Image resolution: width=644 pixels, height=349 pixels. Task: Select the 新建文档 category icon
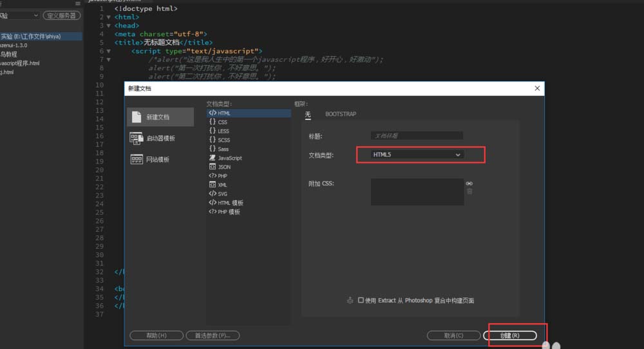(136, 117)
